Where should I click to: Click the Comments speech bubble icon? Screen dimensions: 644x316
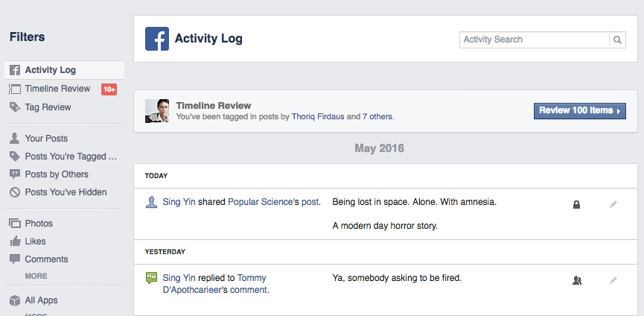[x=15, y=259]
